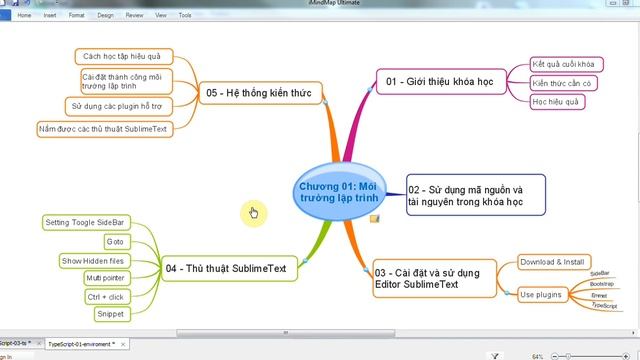The width and height of the screenshot is (640, 360).
Task: Select Nắm được các thủ thuật SublimeText node
Action: point(105,129)
